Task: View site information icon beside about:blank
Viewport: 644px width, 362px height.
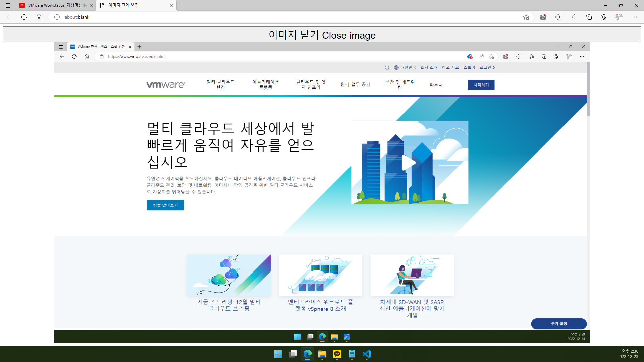Action: point(57,17)
